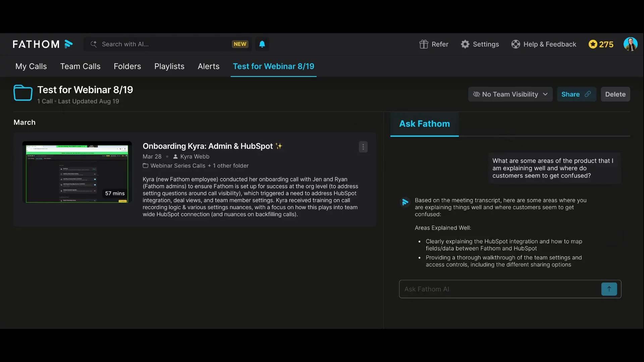Open Settings via the gear icon

(x=465, y=44)
